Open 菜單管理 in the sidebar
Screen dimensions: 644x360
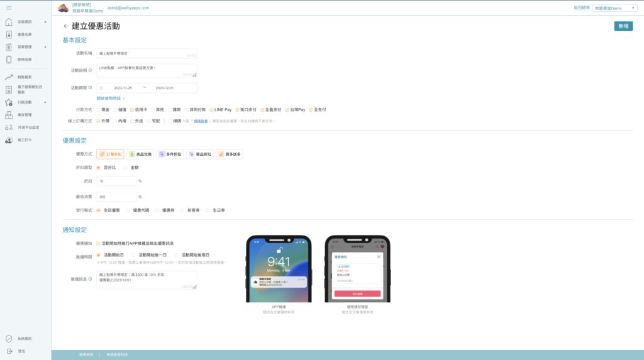[x=25, y=46]
